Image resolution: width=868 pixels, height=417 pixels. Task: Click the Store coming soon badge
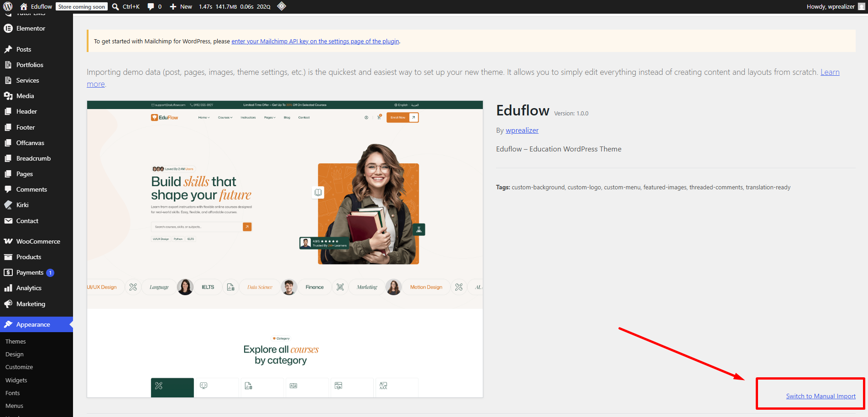point(82,6)
